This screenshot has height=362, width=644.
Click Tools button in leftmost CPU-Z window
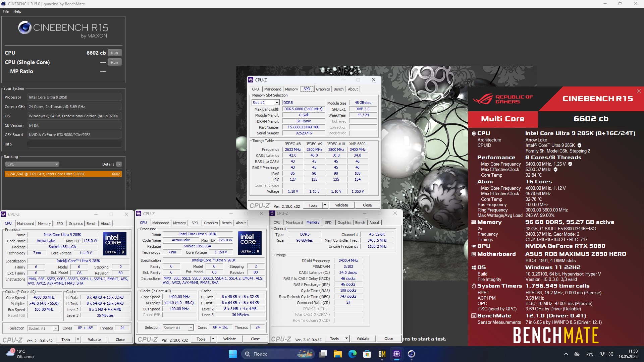tap(66, 340)
